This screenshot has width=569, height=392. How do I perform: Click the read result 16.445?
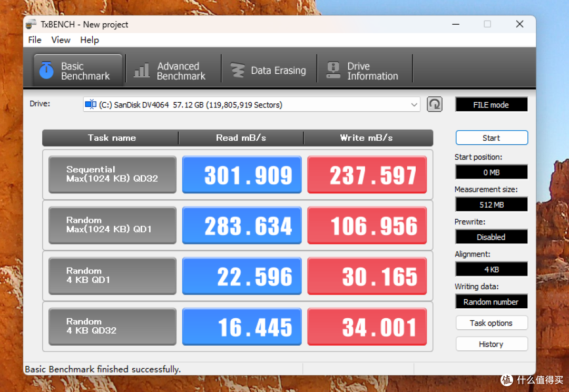click(242, 326)
